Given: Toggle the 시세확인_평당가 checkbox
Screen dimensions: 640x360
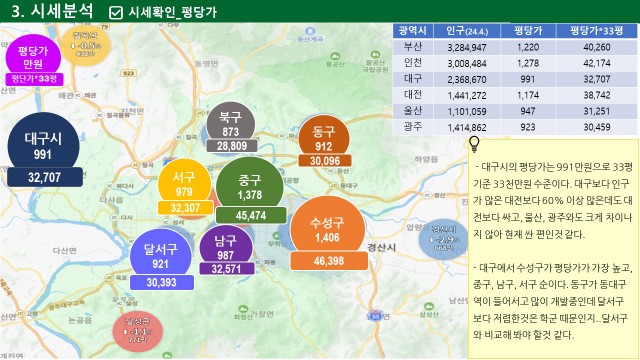Looking at the screenshot, I should (x=116, y=13).
